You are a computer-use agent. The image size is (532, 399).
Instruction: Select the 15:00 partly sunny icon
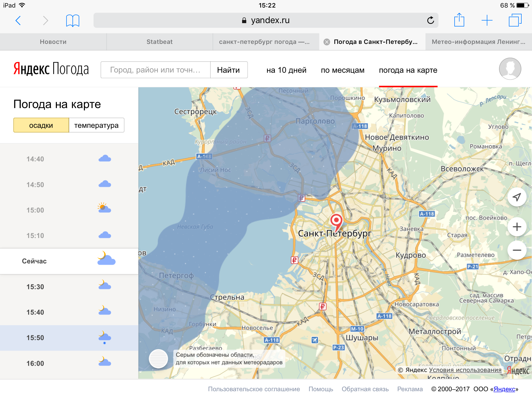104,208
